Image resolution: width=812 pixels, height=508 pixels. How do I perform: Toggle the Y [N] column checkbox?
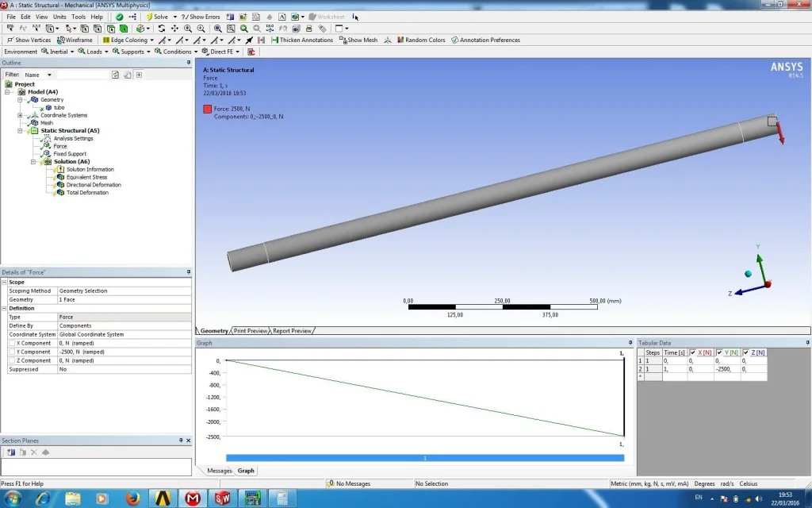(720, 352)
